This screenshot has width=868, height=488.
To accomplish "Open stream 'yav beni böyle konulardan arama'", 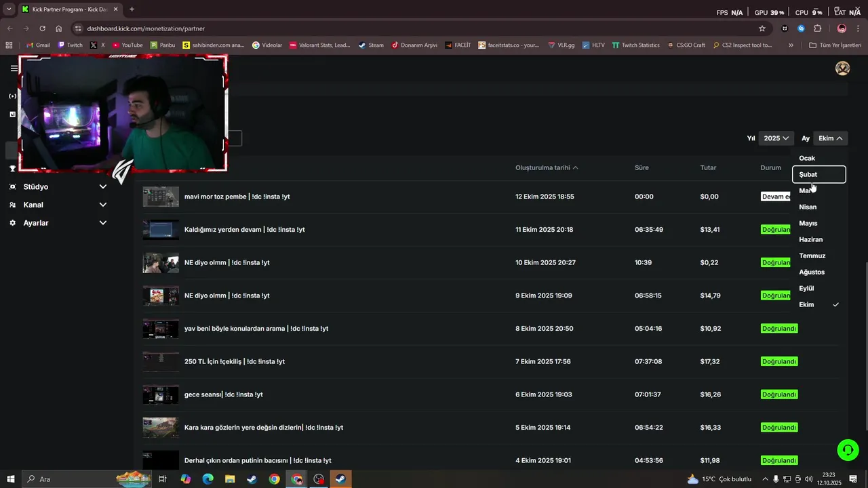I will 256,329.
